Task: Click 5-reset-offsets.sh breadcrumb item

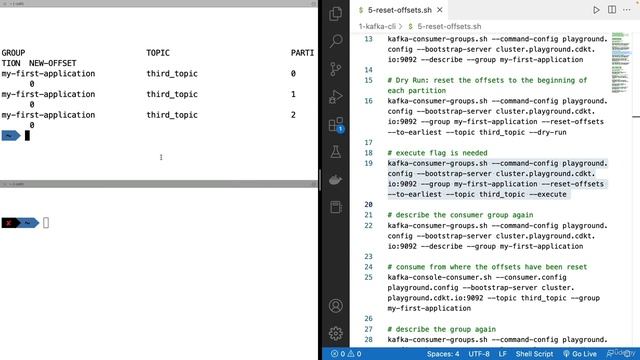Action: point(449,27)
